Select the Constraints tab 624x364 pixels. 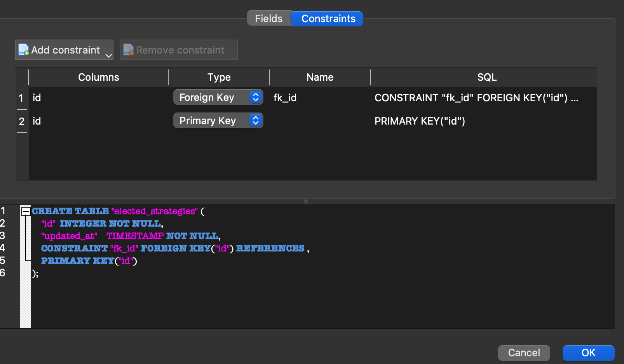pos(328,18)
